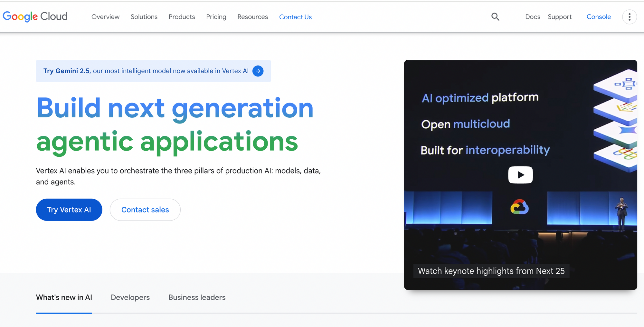This screenshot has height=327, width=644.
Task: Play the keynote video
Action: (x=520, y=175)
